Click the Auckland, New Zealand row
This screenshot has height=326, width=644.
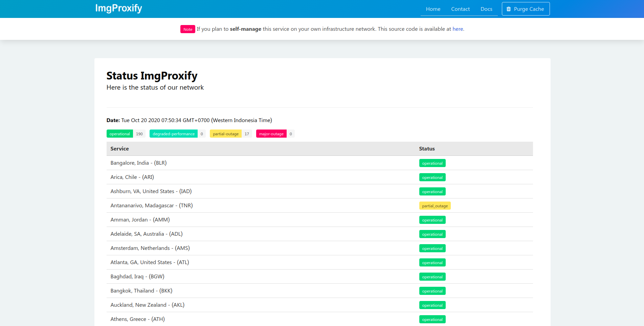tap(320, 305)
